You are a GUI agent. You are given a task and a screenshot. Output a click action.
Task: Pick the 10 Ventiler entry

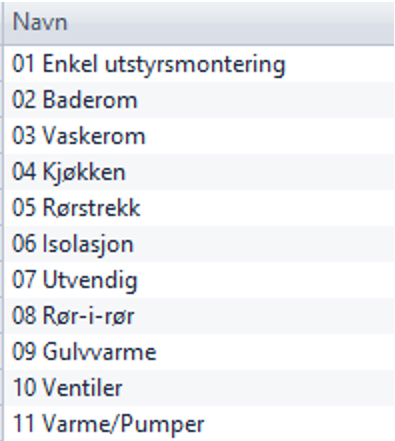pyautogui.click(x=199, y=388)
